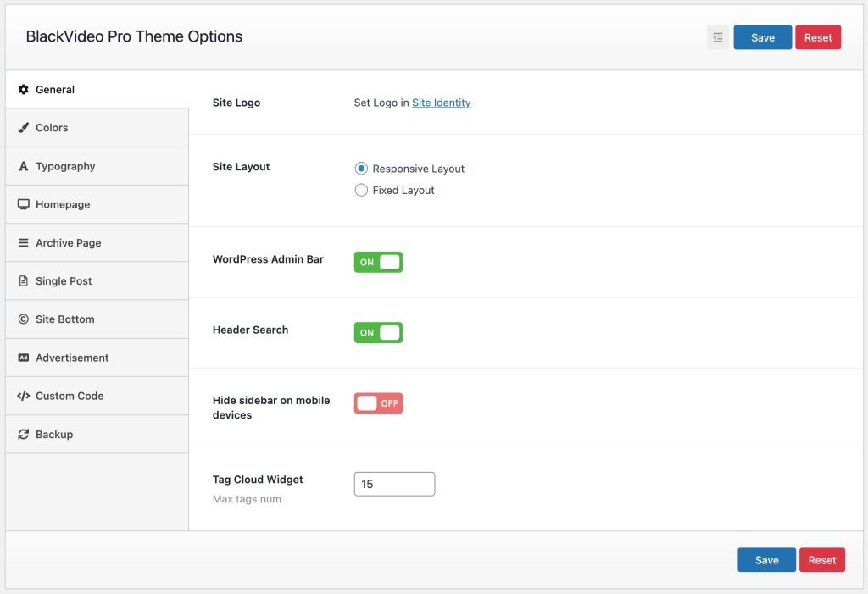Open the Single Post tab
This screenshot has width=868, height=594.
point(97,280)
